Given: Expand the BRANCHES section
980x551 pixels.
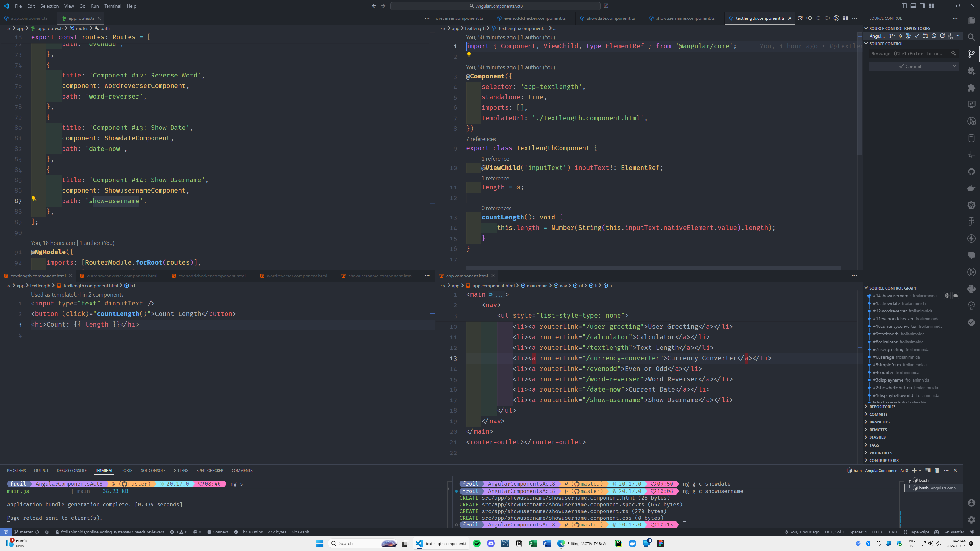Looking at the screenshot, I should [x=879, y=422].
